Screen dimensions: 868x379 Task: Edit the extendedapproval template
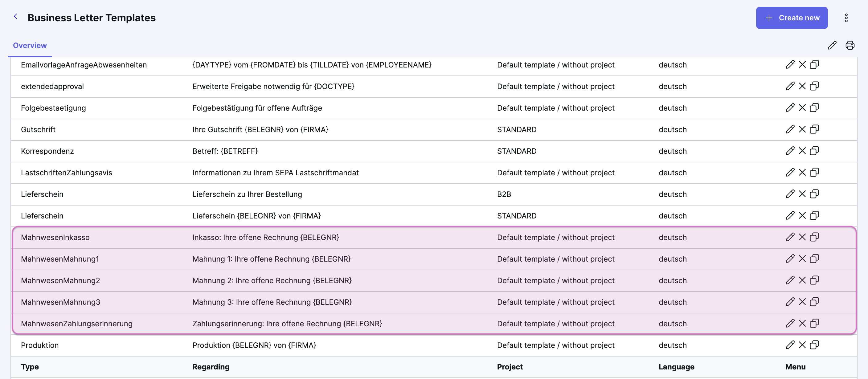790,86
